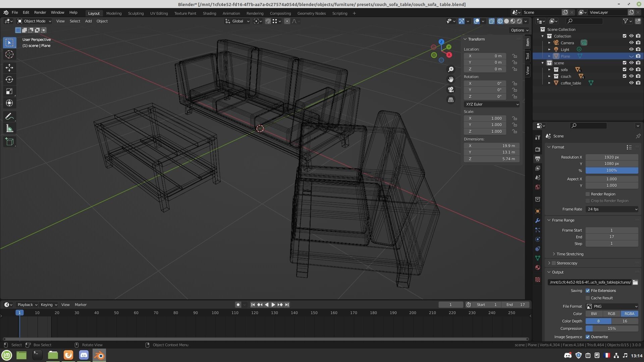Open the Render menu
The width and height of the screenshot is (644, 362).
(40, 12)
